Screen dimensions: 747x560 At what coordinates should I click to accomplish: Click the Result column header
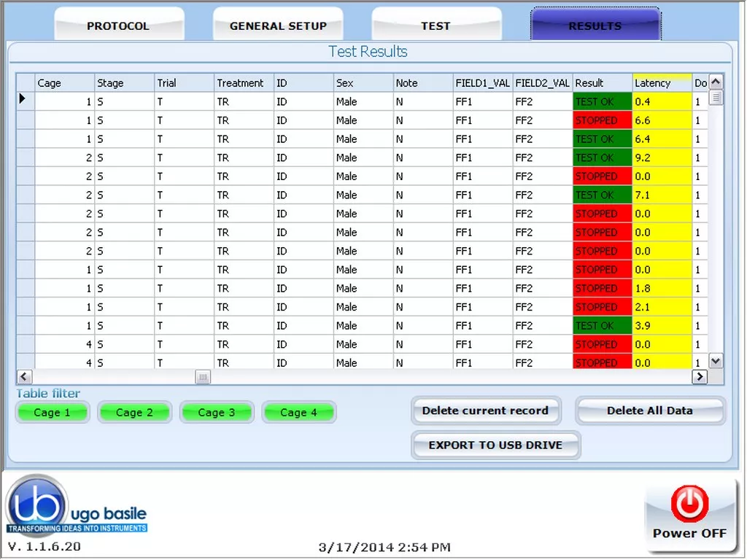click(x=601, y=82)
